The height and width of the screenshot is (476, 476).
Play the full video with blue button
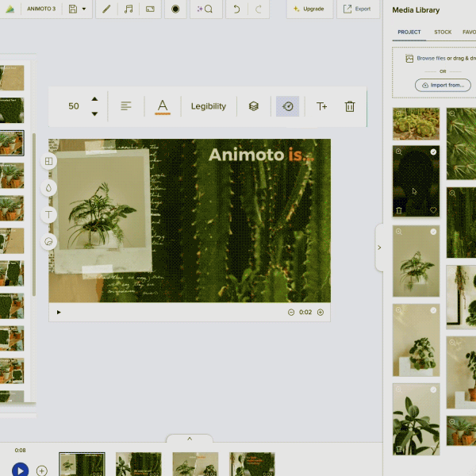pos(21,470)
